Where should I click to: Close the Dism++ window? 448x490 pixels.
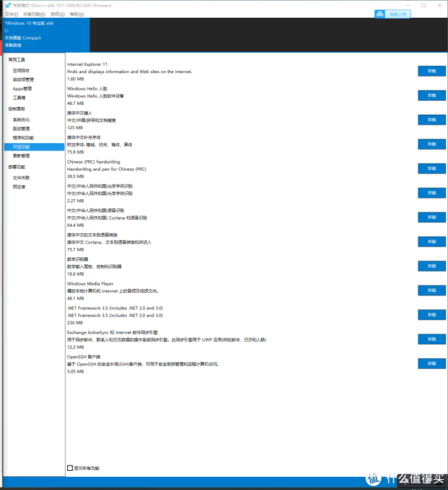click(x=439, y=5)
